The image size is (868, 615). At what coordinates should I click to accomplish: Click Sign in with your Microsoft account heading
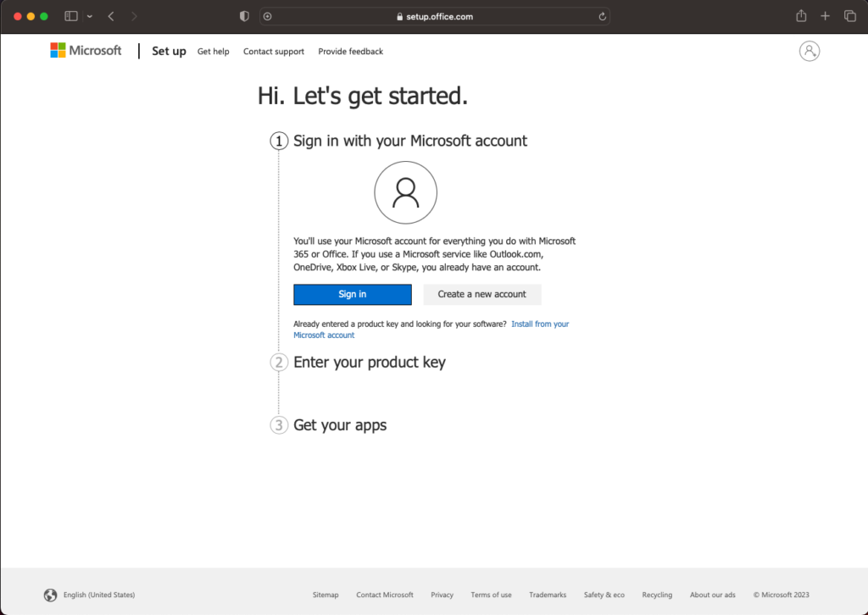[410, 141]
